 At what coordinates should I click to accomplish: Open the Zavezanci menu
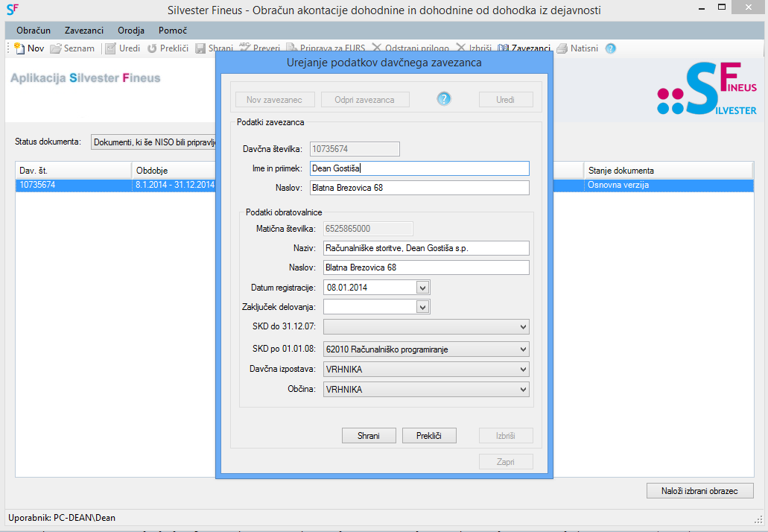point(84,31)
